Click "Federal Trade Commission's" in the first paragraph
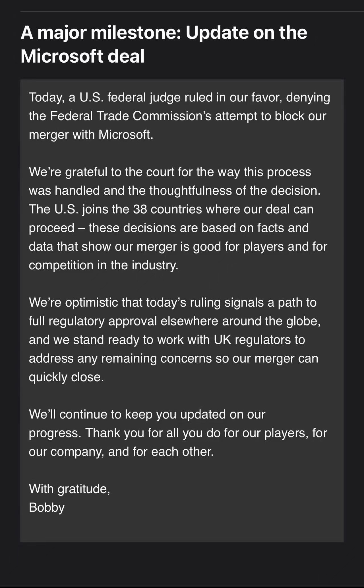 pos(131,116)
